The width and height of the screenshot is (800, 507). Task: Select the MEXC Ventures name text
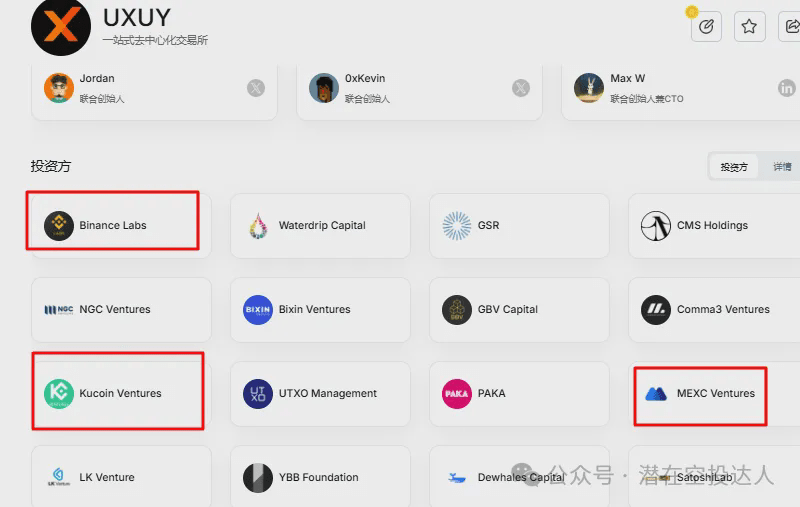click(x=716, y=394)
